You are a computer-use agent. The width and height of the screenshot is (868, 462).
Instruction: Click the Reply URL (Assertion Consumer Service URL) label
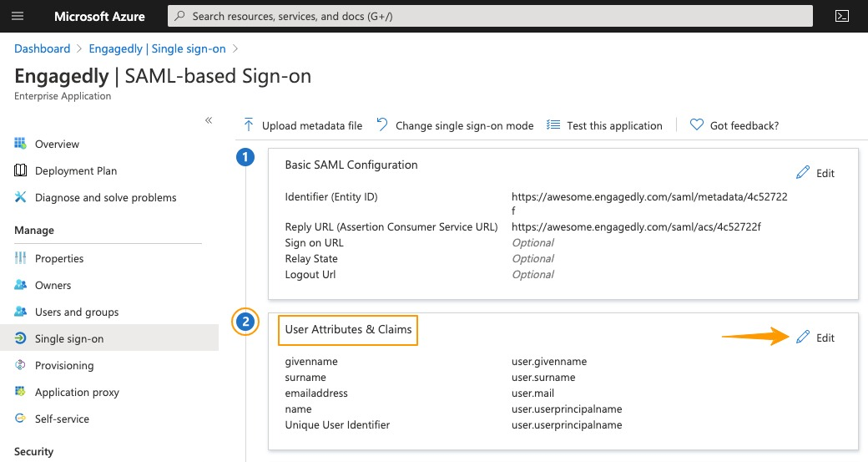pyautogui.click(x=391, y=226)
